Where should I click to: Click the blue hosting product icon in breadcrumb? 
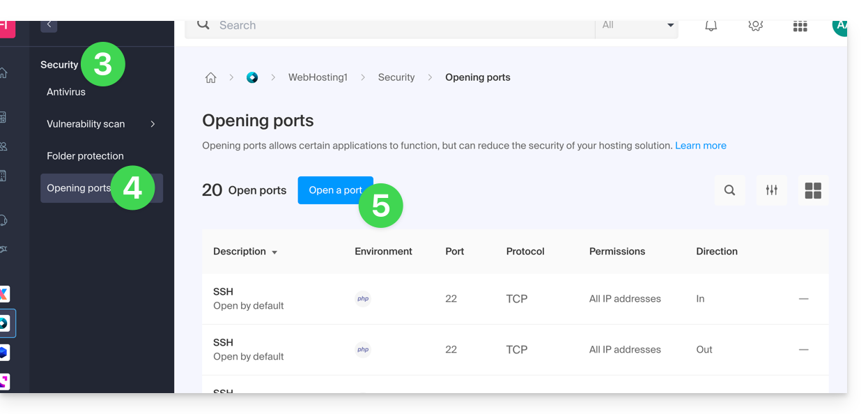tap(252, 78)
